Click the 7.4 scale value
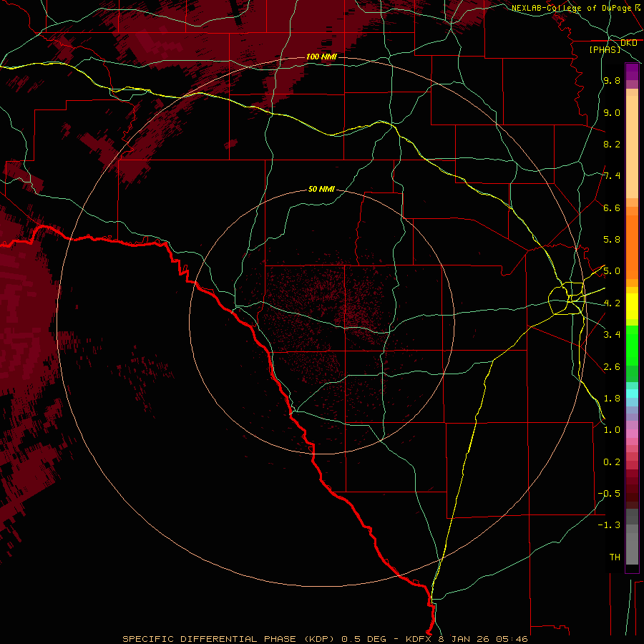 coord(612,176)
